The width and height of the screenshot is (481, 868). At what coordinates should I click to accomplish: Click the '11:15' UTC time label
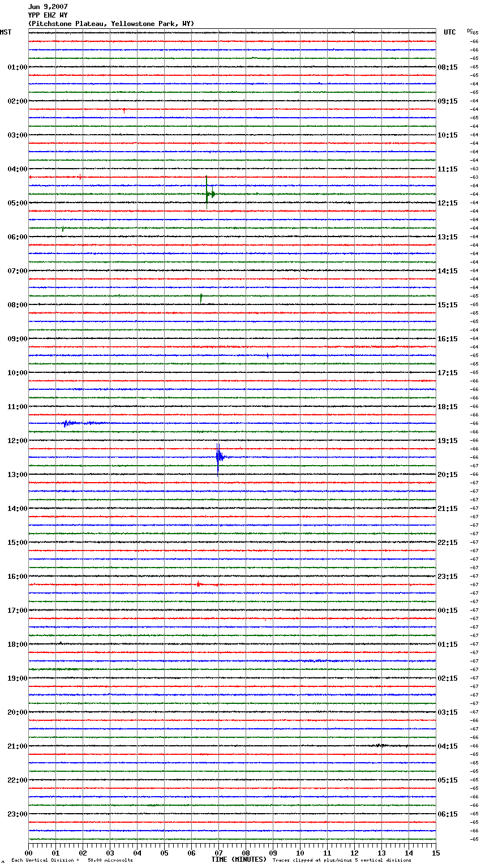pyautogui.click(x=448, y=169)
